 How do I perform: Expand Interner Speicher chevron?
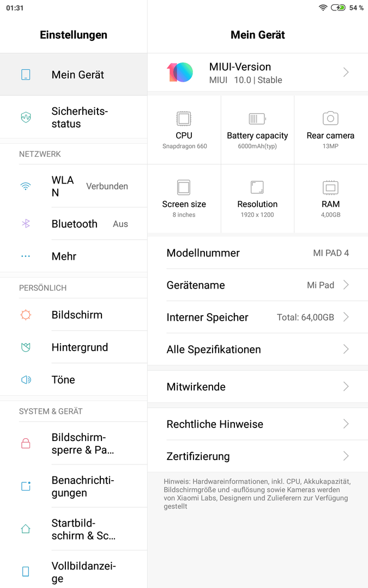[x=346, y=317]
